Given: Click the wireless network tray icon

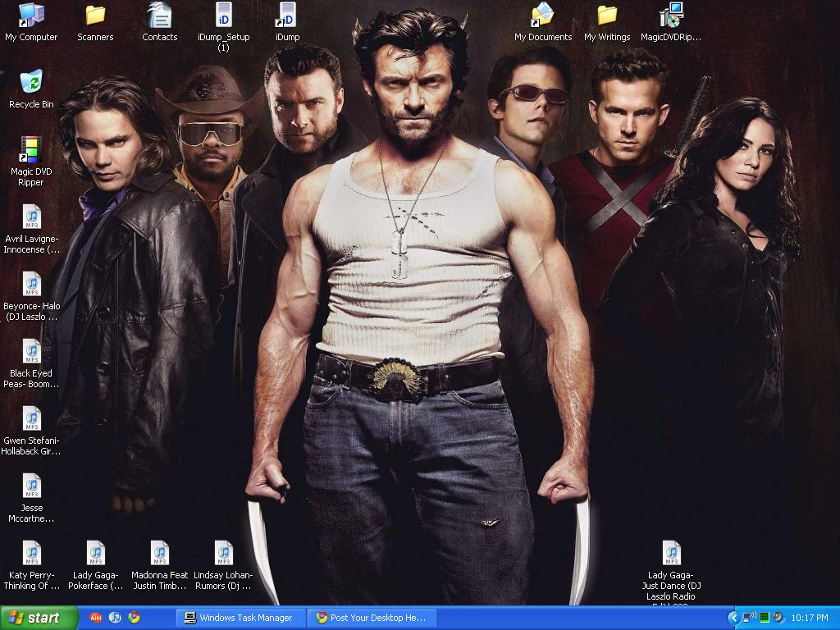Looking at the screenshot, I should pos(750,618).
